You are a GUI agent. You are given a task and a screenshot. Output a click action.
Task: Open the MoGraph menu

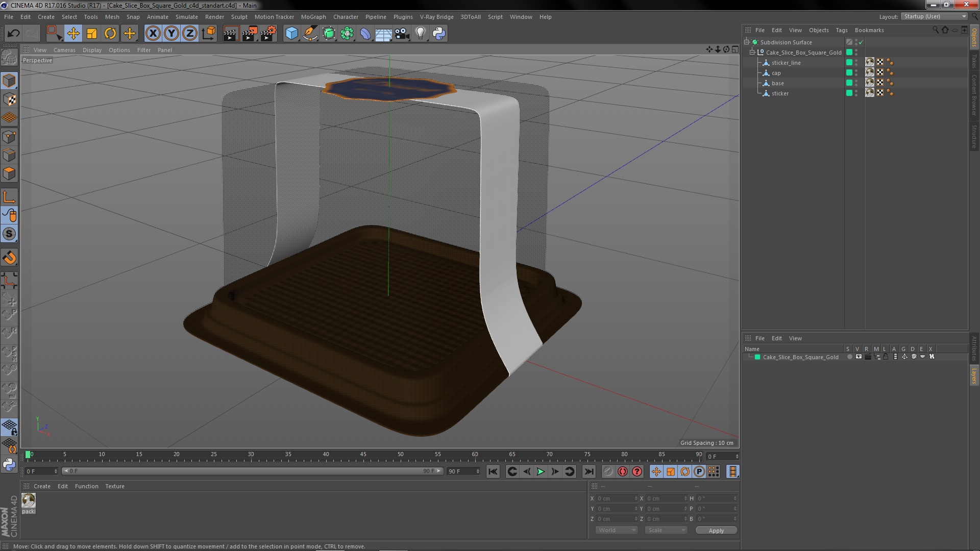coord(313,17)
